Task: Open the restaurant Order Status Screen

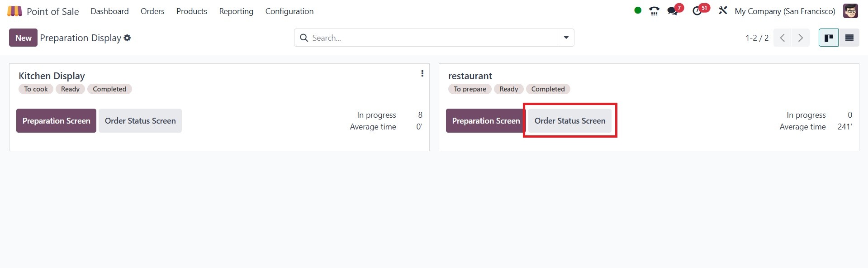Action: (569, 121)
